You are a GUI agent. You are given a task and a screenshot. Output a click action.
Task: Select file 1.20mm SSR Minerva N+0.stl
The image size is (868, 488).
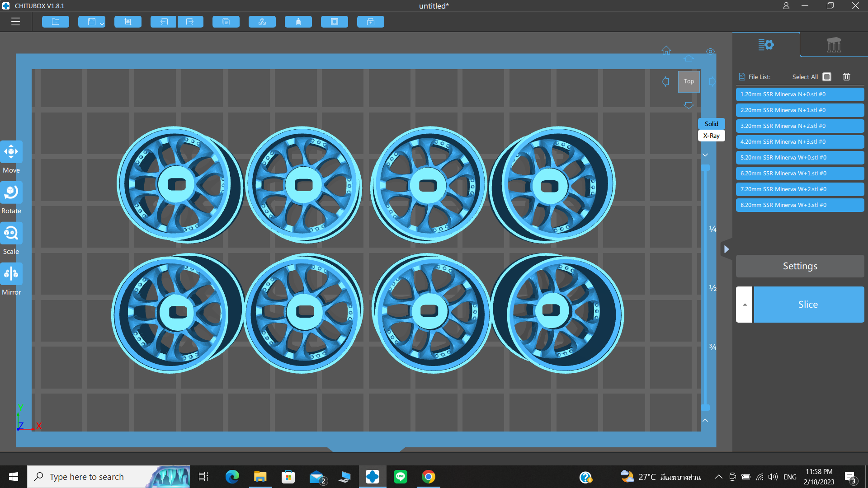pyautogui.click(x=800, y=94)
